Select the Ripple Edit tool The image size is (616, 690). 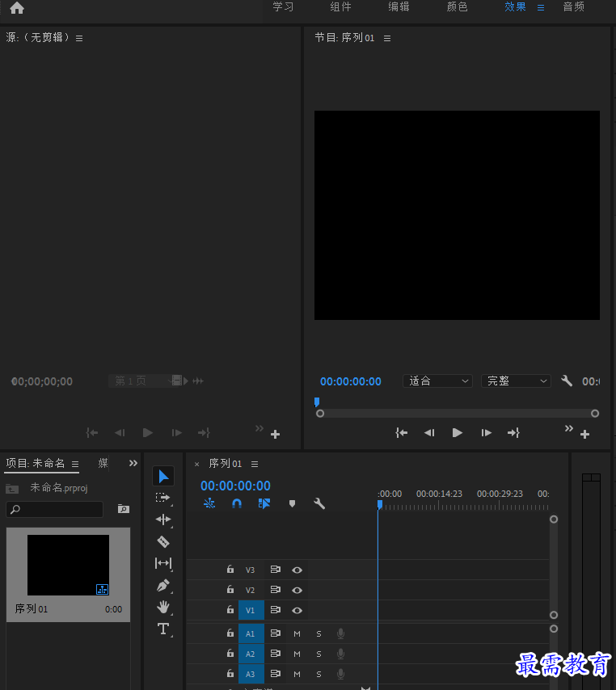coord(163,520)
